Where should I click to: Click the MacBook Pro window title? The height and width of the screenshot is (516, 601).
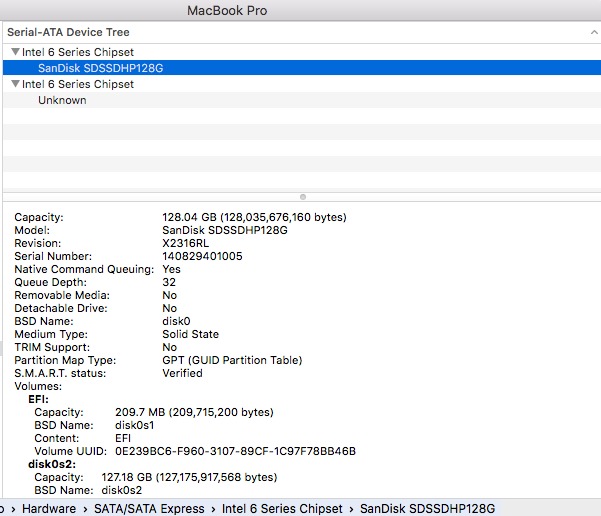[x=227, y=10]
